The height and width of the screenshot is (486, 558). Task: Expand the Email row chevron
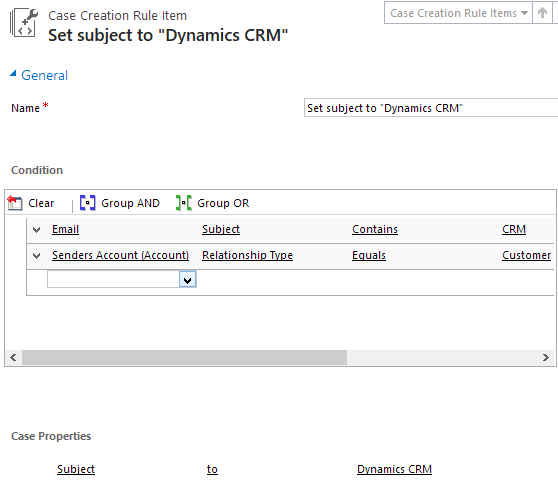(x=36, y=230)
